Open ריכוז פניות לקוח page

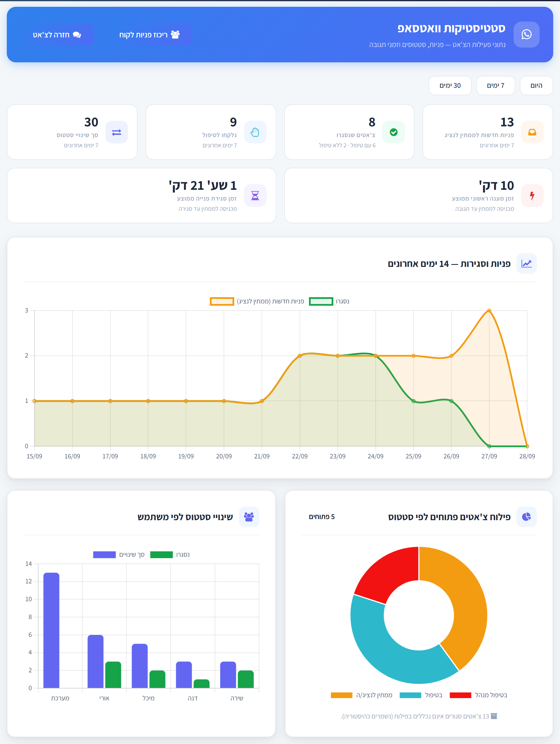[149, 35]
